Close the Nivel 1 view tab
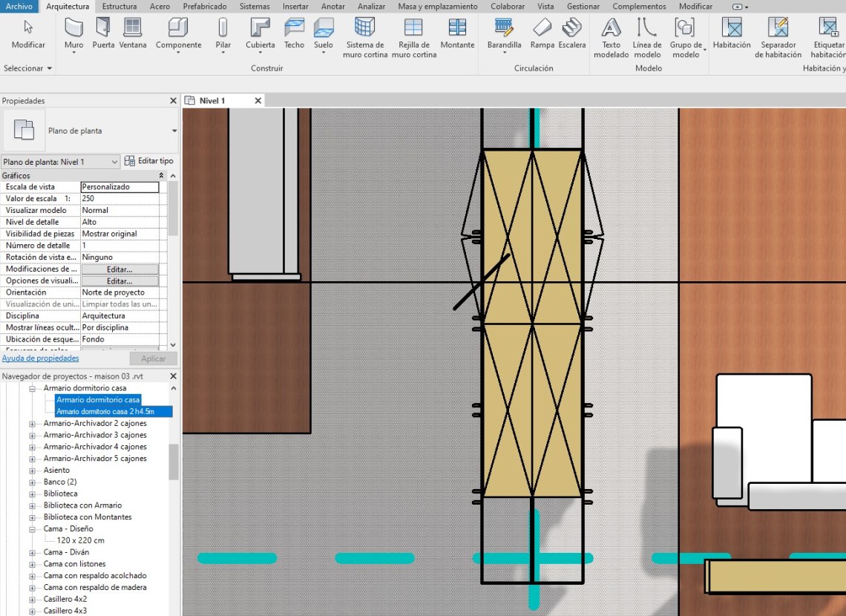This screenshot has height=616, width=846. tap(258, 101)
